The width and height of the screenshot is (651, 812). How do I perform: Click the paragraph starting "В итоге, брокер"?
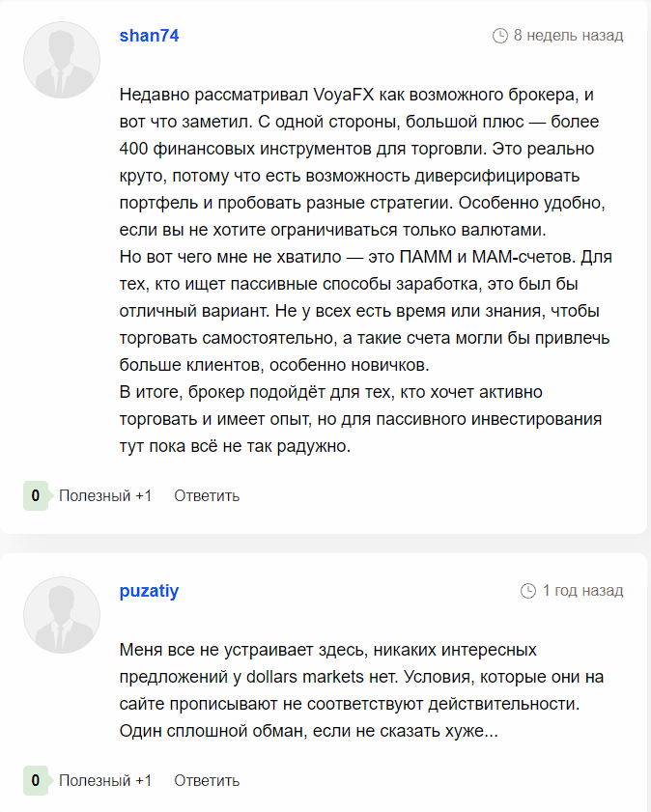[x=360, y=419]
